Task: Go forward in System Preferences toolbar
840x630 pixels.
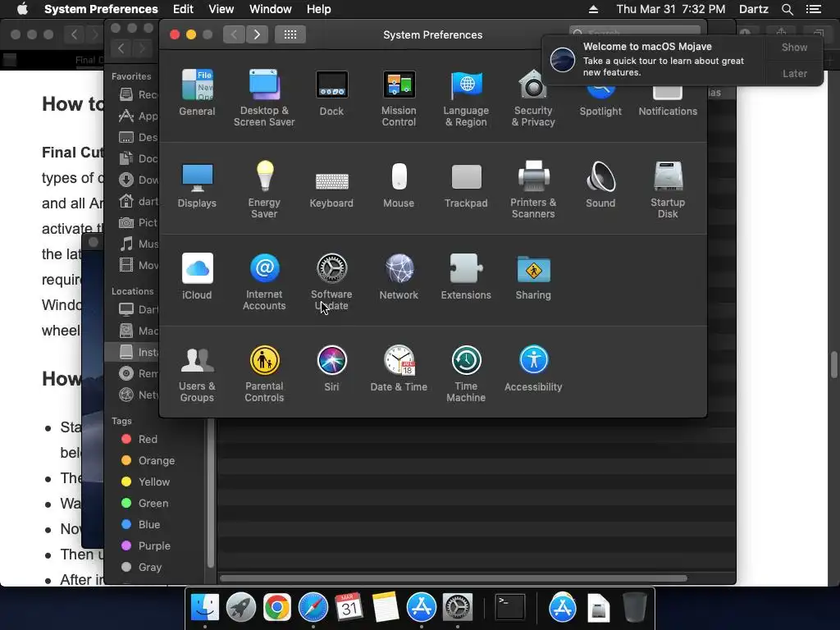Action: pos(257,34)
